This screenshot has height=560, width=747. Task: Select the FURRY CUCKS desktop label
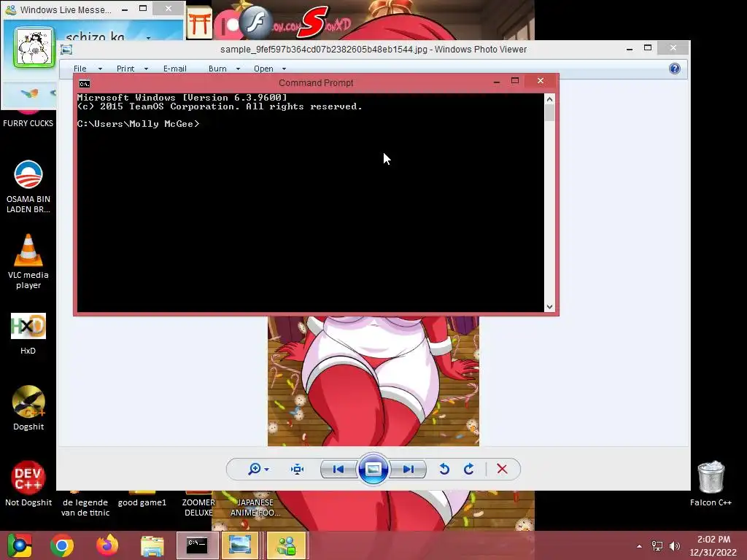pyautogui.click(x=28, y=122)
